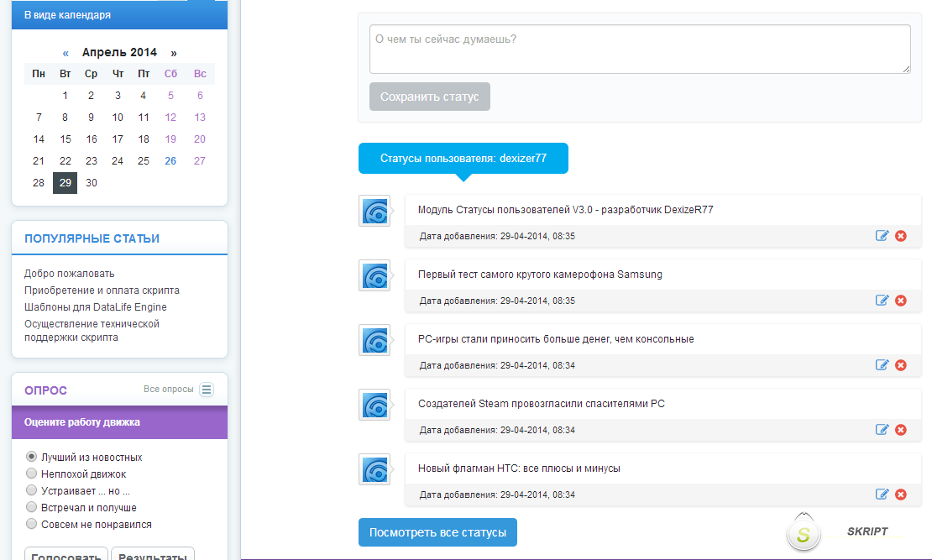
Task: Delete the 'PC-игры стали приносить больше денег' status
Action: click(x=901, y=365)
